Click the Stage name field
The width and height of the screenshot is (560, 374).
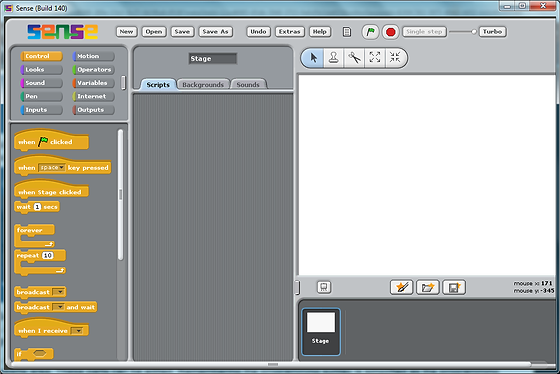(212, 59)
